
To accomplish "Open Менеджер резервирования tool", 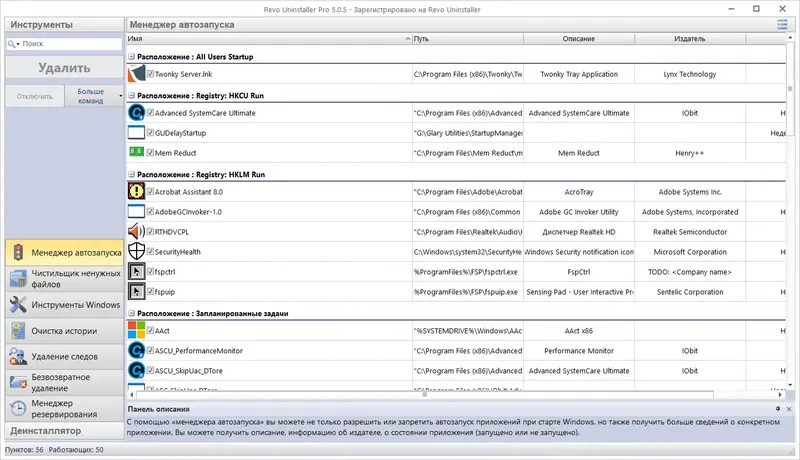I will coord(64,408).
